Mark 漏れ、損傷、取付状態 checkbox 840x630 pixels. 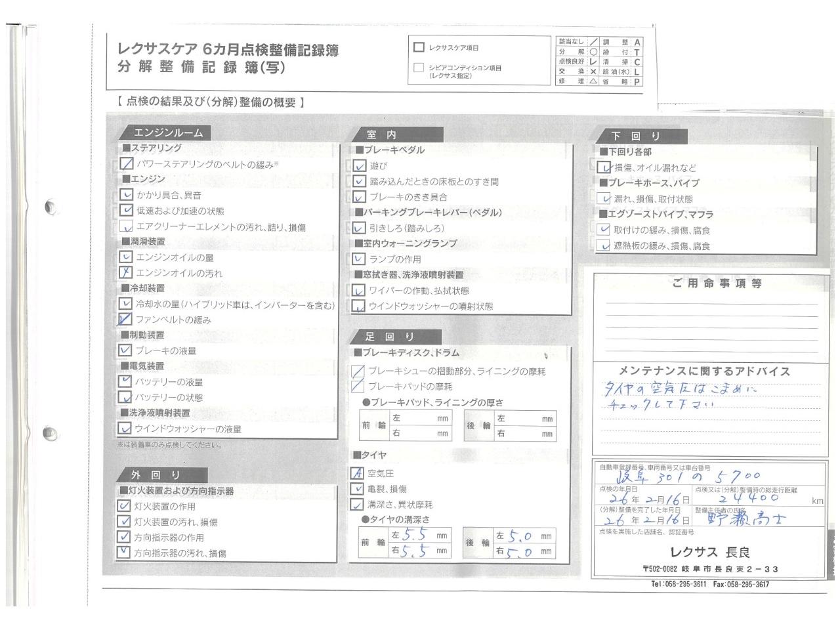[604, 198]
